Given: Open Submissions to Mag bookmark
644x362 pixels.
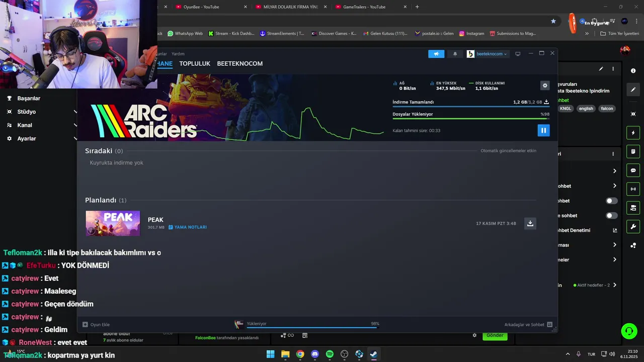Looking at the screenshot, I should coord(513,34).
